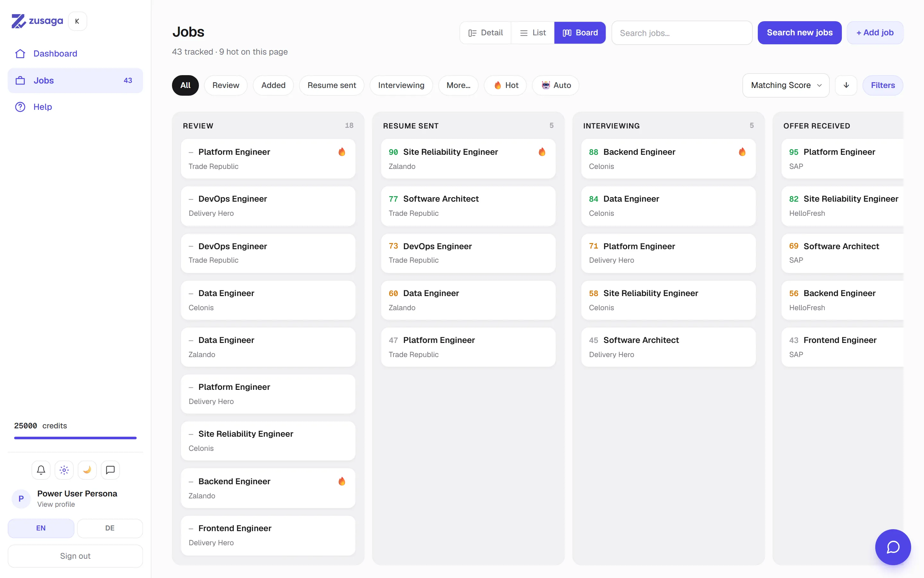Click hot flame on Zalando Site Reliability Engineer
924x578 pixels.
click(x=542, y=152)
